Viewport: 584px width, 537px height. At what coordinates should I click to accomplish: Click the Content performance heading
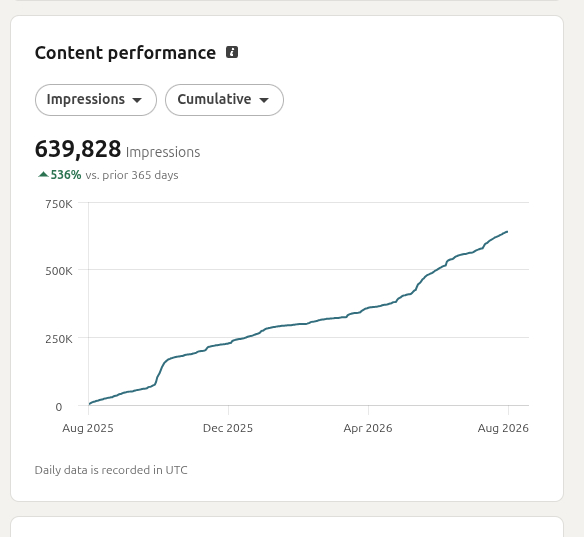[x=125, y=53]
